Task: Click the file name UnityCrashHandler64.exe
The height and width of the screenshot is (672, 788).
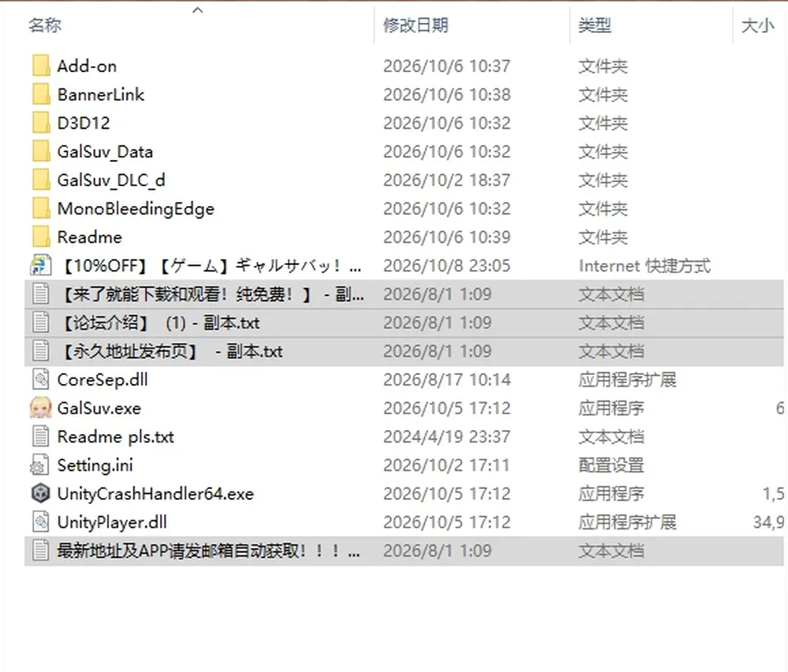Action: click(155, 494)
